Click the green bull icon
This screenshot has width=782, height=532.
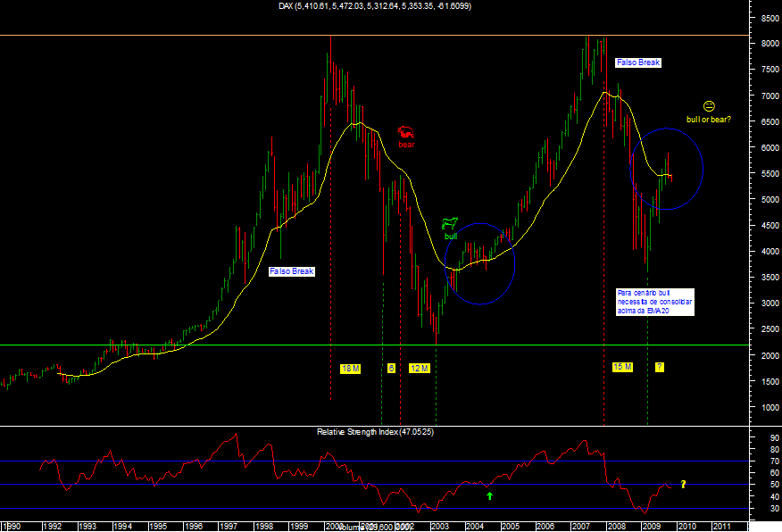click(x=450, y=223)
